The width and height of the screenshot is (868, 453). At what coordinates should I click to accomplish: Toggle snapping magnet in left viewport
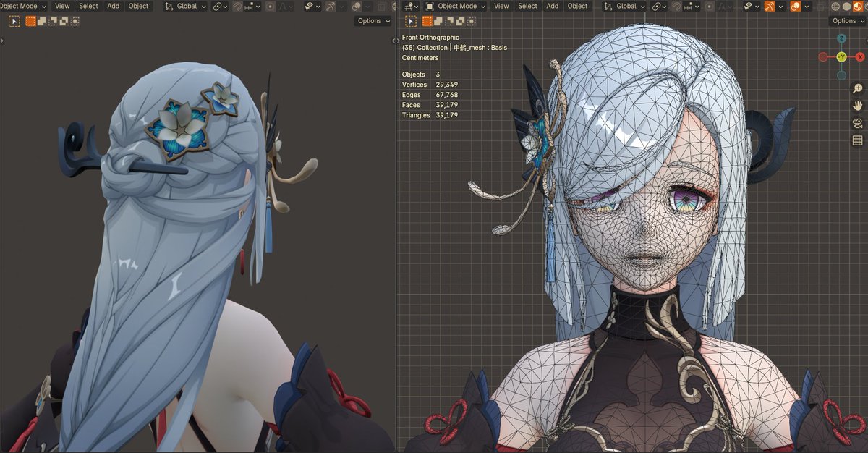(237, 6)
